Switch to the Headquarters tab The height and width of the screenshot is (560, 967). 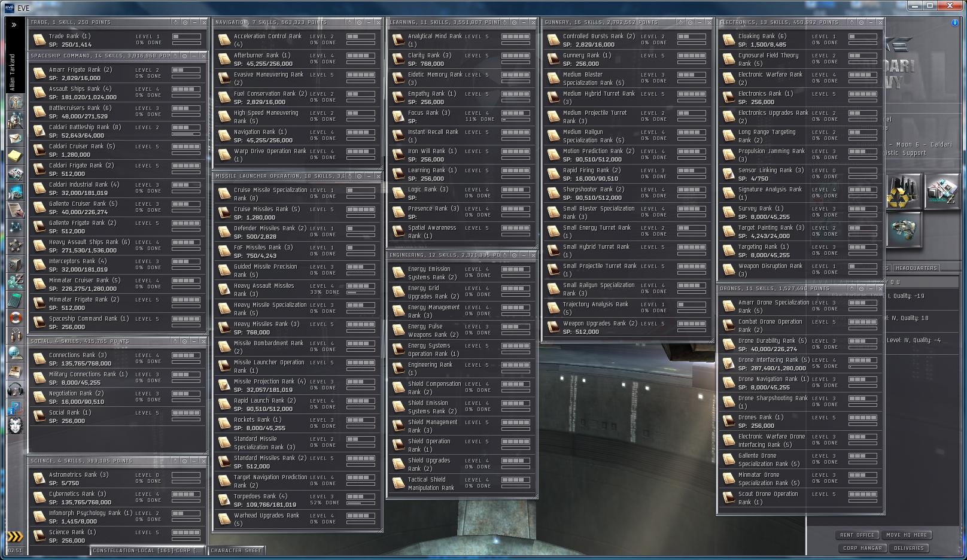click(x=916, y=268)
